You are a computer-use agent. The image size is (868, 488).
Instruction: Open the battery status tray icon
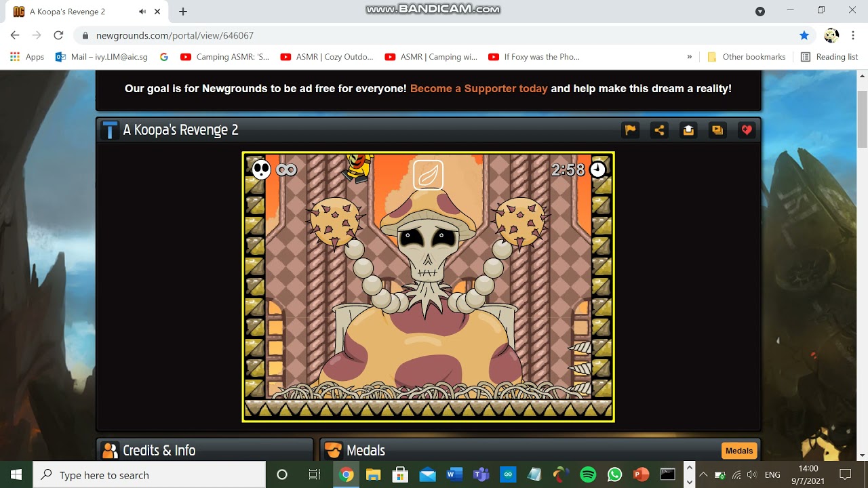[x=720, y=474]
